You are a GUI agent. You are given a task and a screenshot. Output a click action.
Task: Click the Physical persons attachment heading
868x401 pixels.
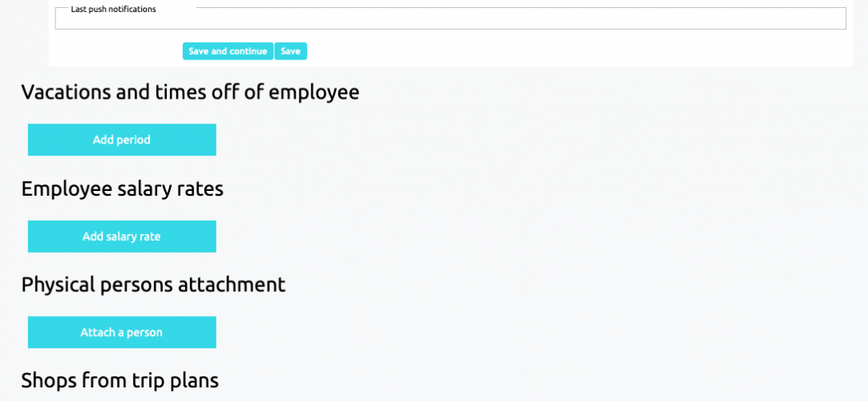(x=153, y=285)
